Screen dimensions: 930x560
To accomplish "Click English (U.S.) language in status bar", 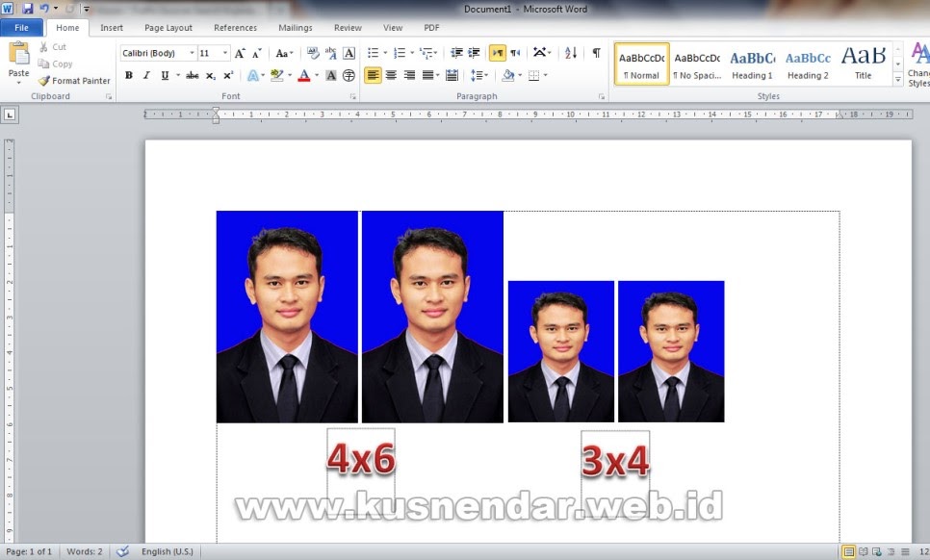I will (x=168, y=551).
